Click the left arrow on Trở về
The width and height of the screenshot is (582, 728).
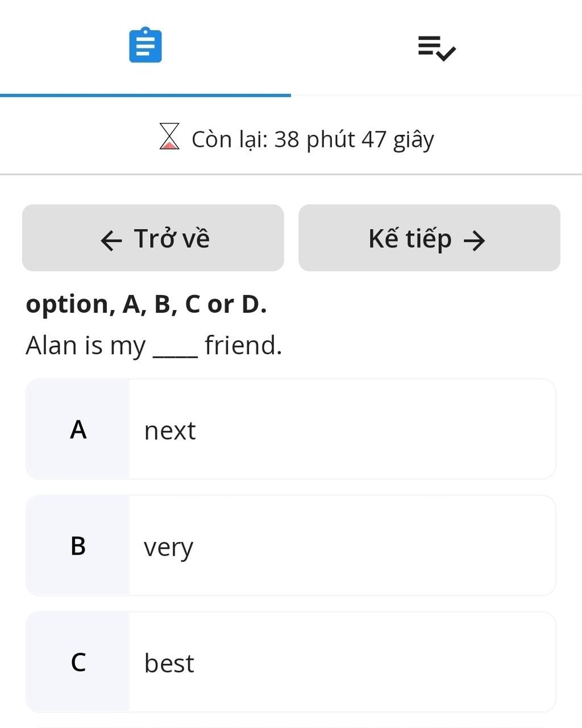click(x=111, y=240)
